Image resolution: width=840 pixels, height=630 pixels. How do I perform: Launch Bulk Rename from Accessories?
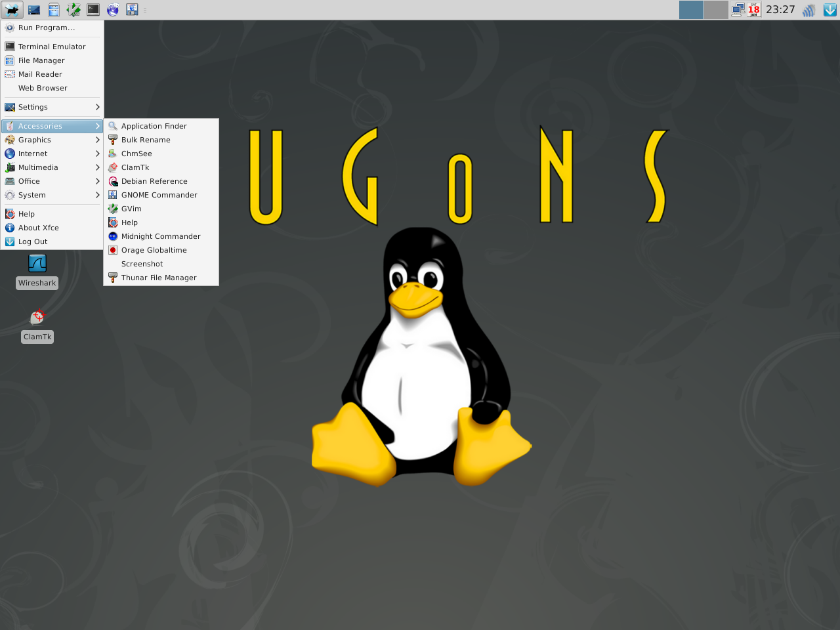coord(161,140)
